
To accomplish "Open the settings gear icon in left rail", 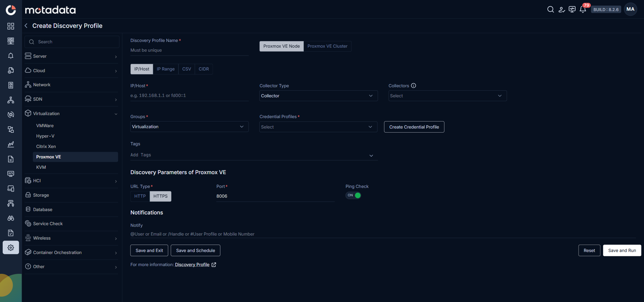I will pyautogui.click(x=11, y=248).
